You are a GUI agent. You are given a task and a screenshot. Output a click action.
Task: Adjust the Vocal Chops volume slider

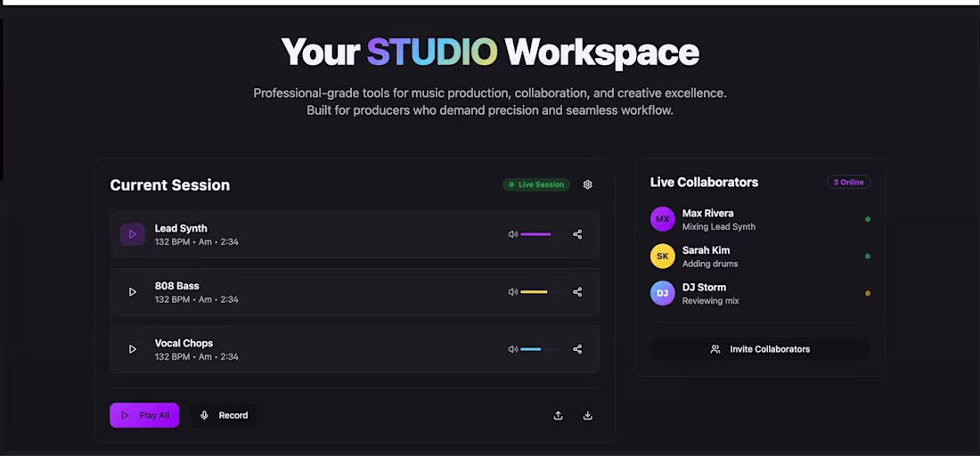click(x=540, y=349)
